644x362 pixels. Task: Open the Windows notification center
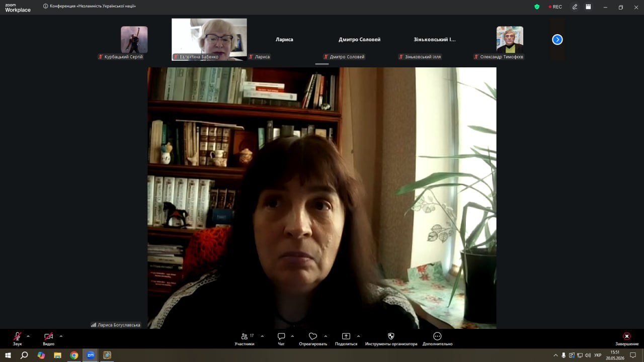pyautogui.click(x=633, y=355)
